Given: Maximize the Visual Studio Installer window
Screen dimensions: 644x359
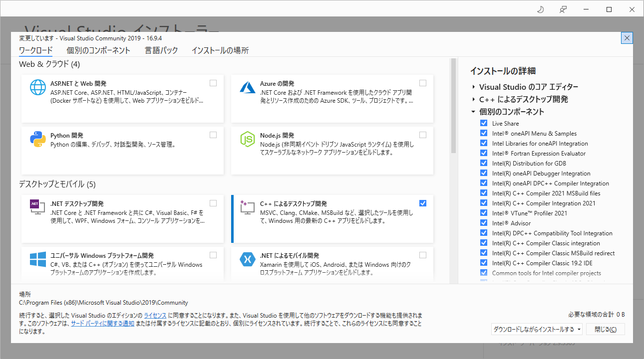Looking at the screenshot, I should pos(609,9).
